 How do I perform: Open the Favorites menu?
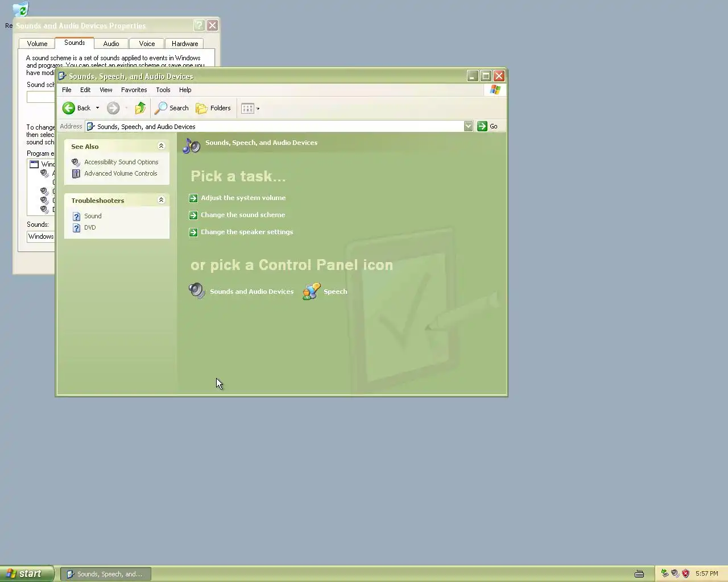[x=134, y=90]
